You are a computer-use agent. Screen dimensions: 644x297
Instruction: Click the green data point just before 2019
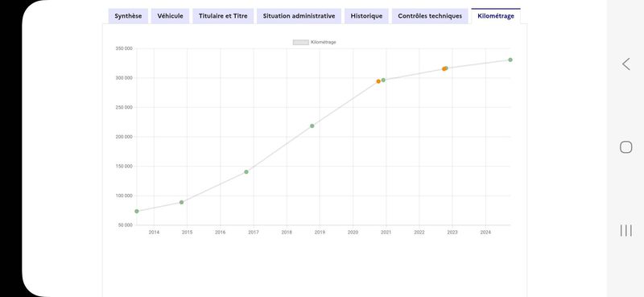(x=312, y=126)
